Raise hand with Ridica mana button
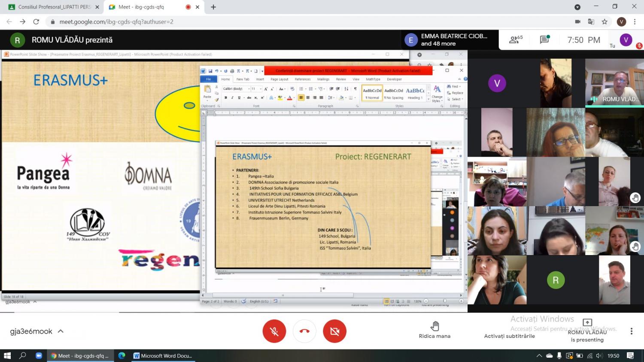This screenshot has width=644, height=362. coord(434,330)
